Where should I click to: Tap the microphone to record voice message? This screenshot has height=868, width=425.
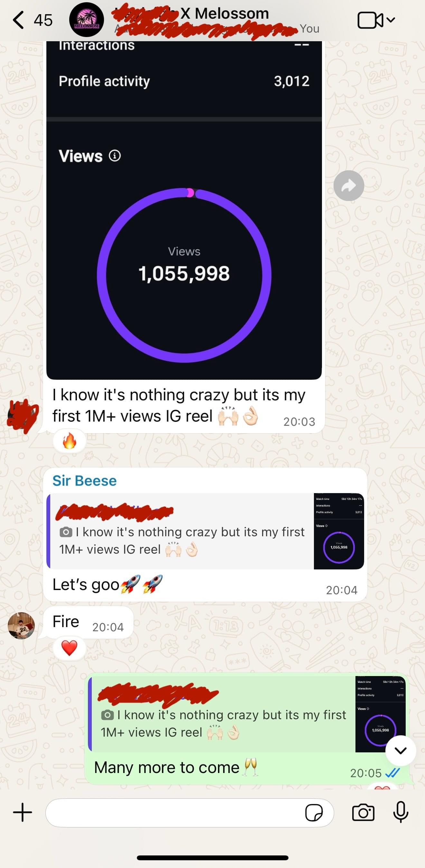click(x=401, y=812)
